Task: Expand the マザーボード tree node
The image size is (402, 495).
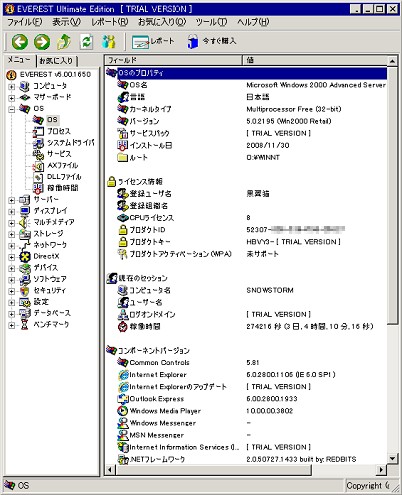Action: tap(12, 98)
